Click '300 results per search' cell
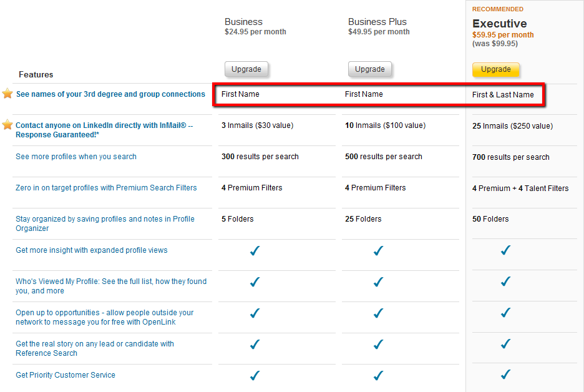The image size is (584, 392). click(x=260, y=157)
